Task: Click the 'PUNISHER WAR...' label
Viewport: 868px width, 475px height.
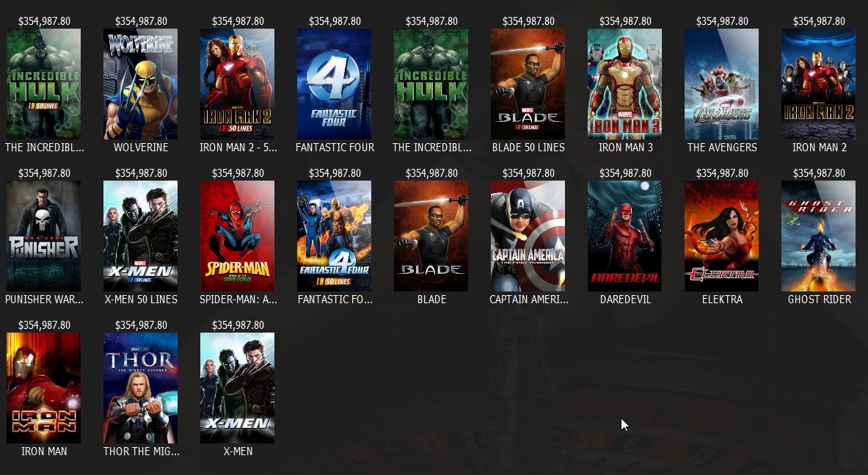Action: pos(44,299)
